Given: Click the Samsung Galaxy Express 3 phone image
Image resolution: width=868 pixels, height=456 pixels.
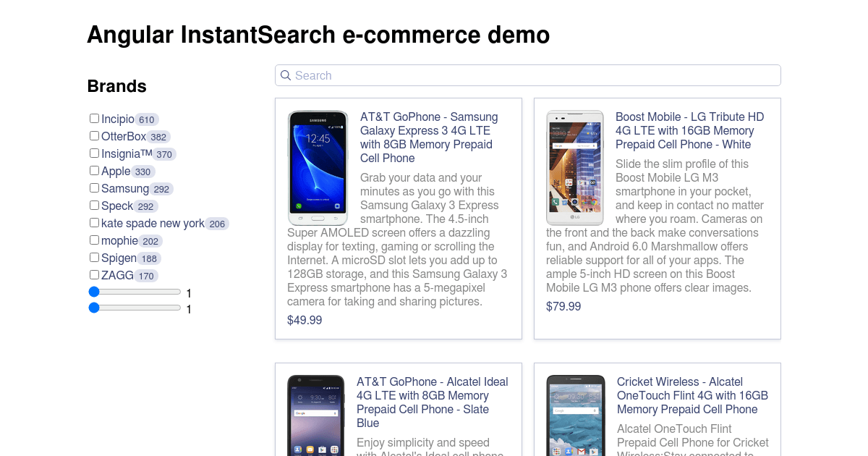Looking at the screenshot, I should (x=318, y=168).
